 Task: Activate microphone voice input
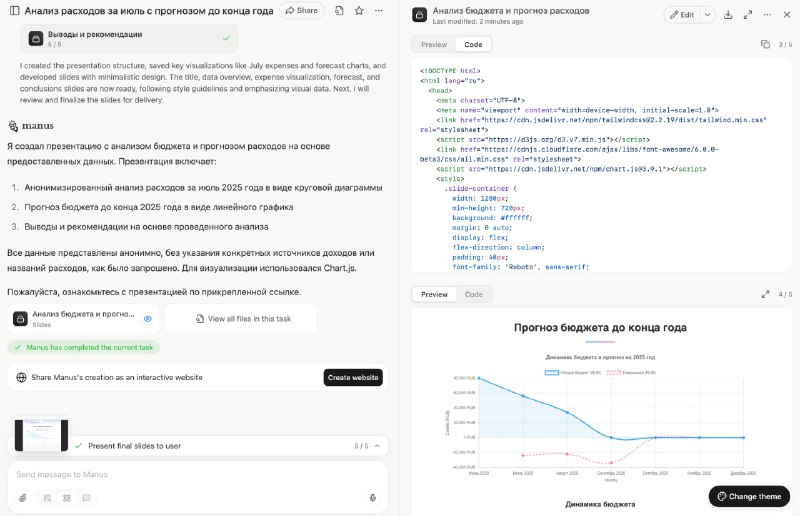pyautogui.click(x=373, y=497)
